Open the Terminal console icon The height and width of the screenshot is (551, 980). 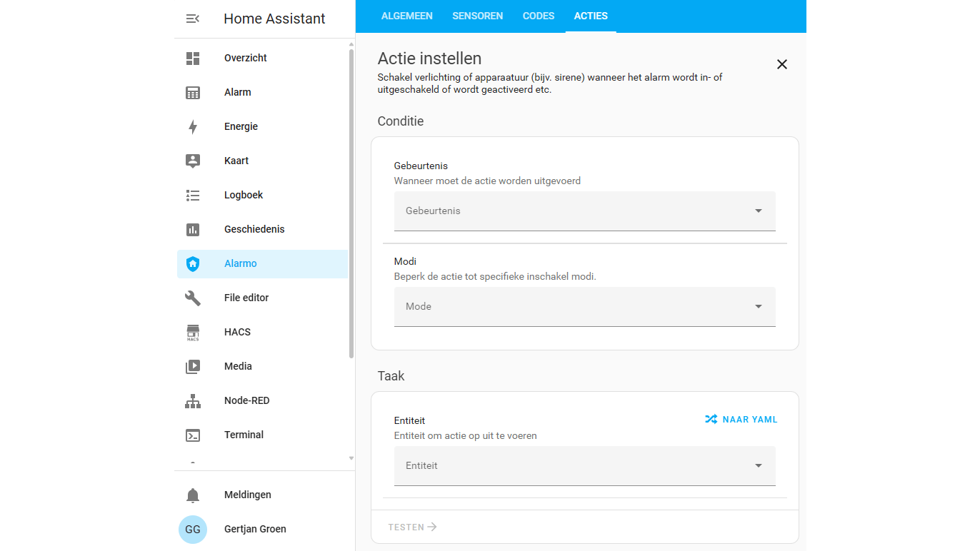click(193, 435)
